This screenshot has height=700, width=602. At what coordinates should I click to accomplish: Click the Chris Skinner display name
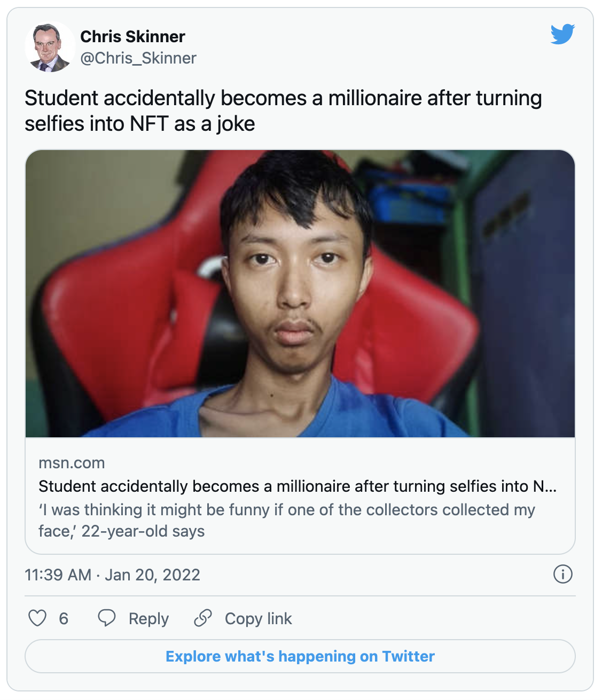[132, 36]
